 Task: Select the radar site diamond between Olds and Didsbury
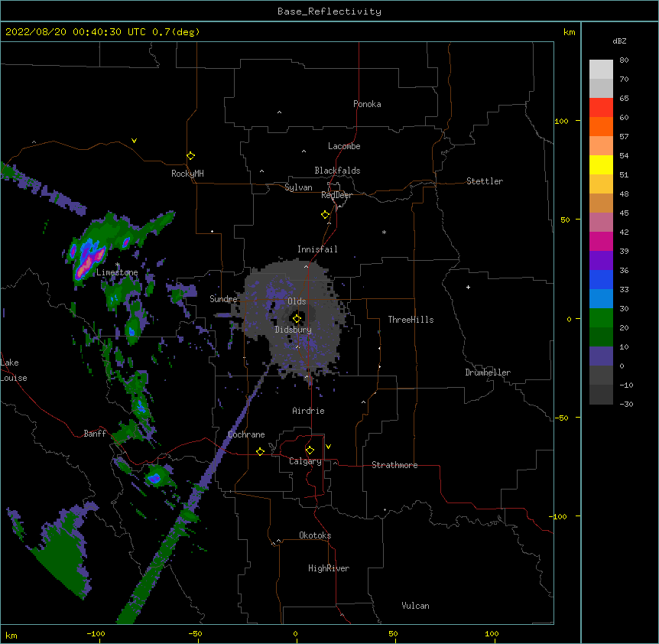(x=297, y=319)
